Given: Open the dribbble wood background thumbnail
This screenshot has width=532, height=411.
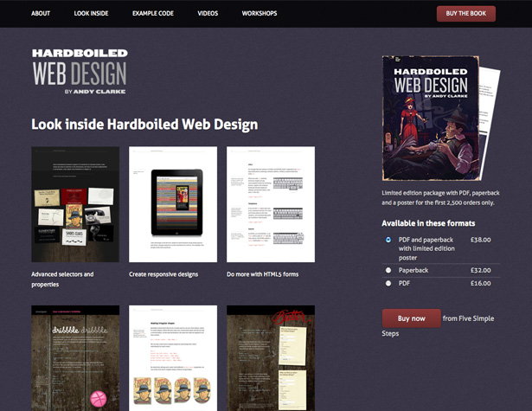Looking at the screenshot, I should tap(75, 358).
